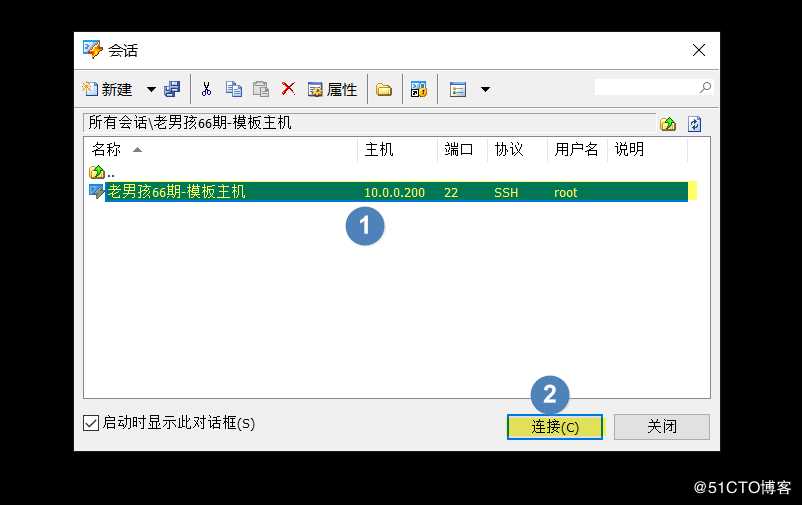
Task: Click the red Delete X icon
Action: (x=288, y=89)
